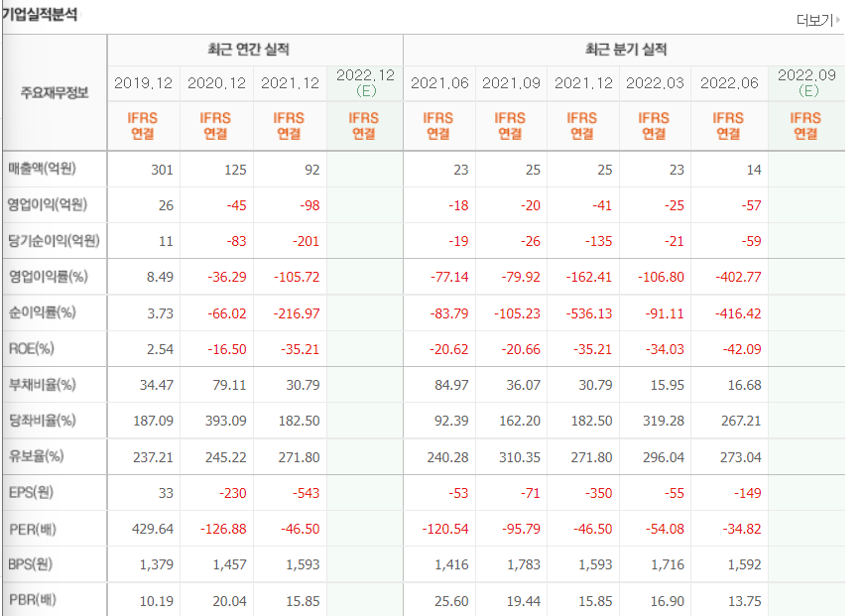865x616 pixels.
Task: Select the 310.35 reserve ratio value
Action: coord(520,457)
